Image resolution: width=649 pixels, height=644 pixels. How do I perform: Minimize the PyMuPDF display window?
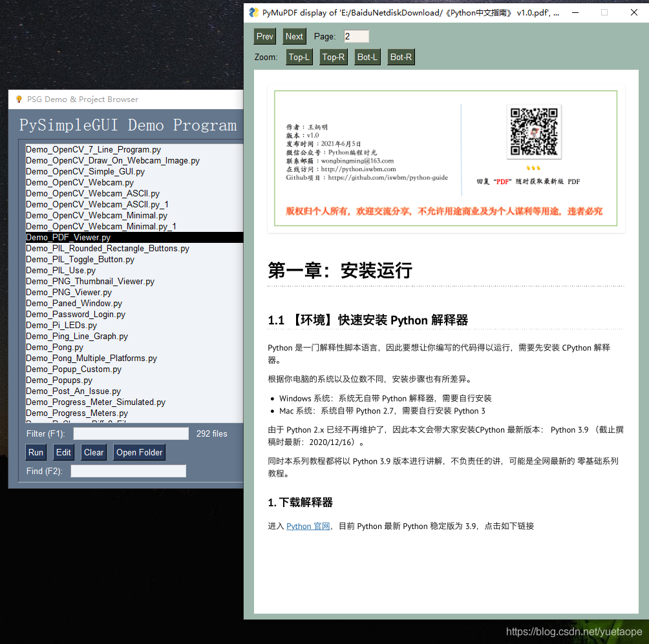[575, 13]
